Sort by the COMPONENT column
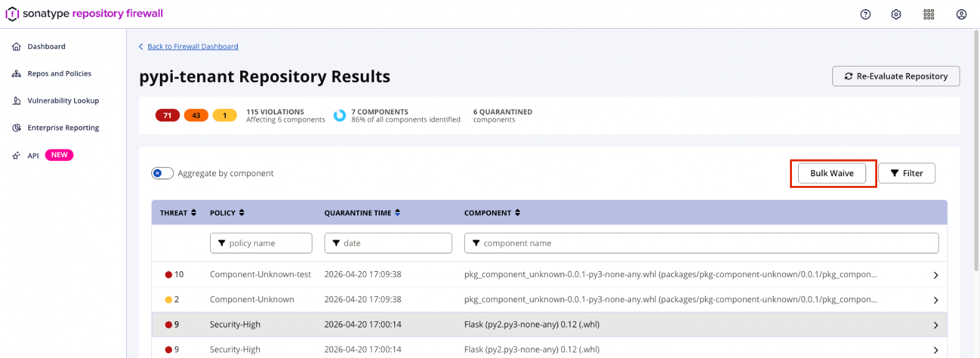980x358 pixels. pos(492,213)
